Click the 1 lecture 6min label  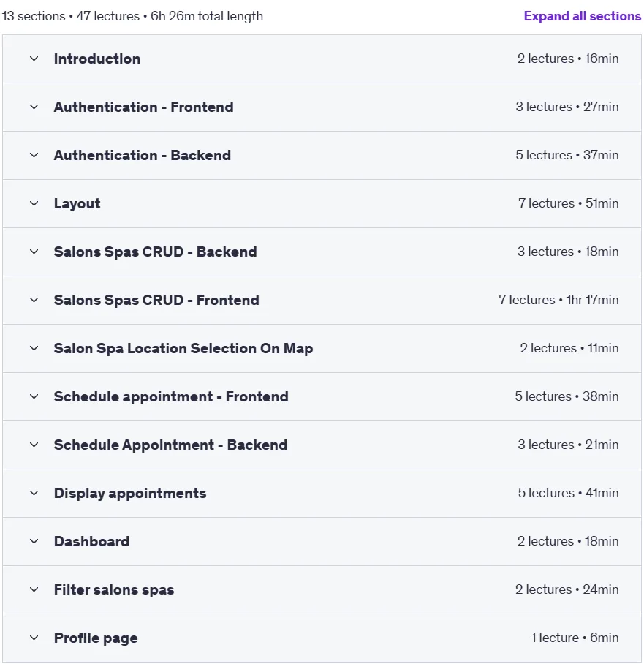pyautogui.click(x=575, y=638)
